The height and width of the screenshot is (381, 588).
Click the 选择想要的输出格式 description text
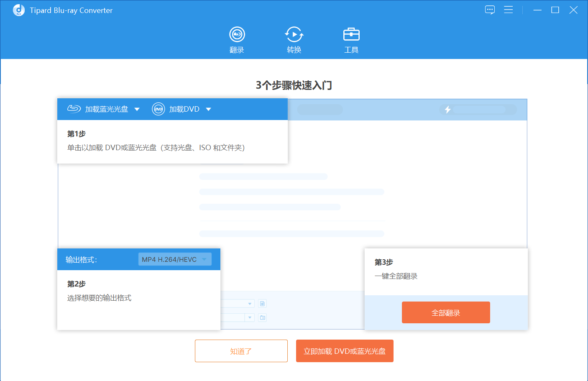tap(100, 298)
